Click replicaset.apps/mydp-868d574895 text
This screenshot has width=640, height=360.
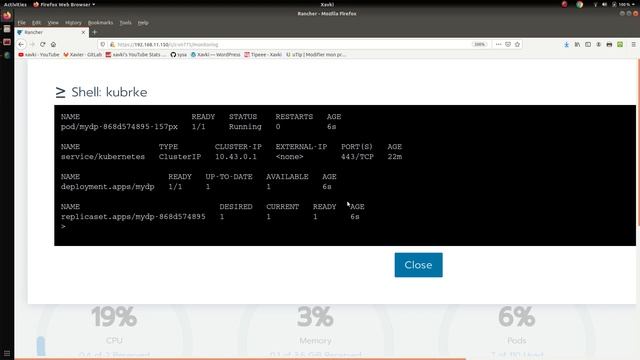(x=133, y=217)
